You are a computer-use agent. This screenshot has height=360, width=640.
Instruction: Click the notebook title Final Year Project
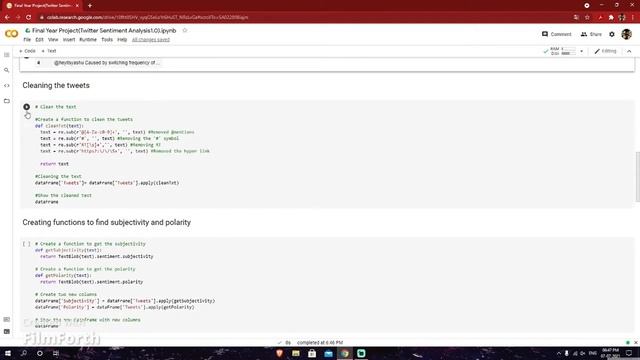coord(104,31)
